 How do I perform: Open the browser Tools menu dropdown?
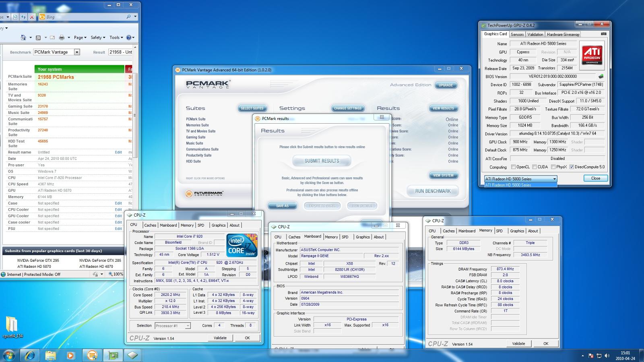116,37
